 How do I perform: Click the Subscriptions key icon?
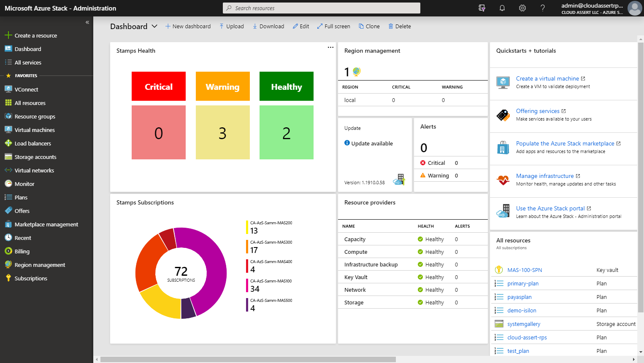point(9,278)
